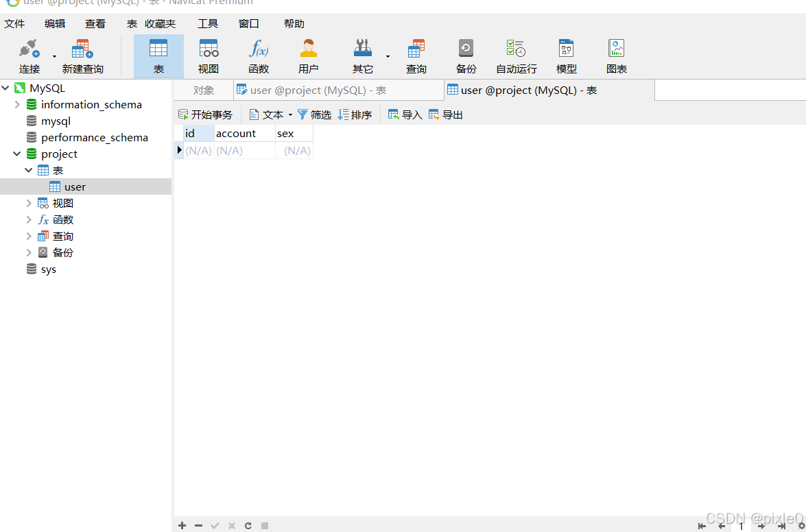The height and width of the screenshot is (532, 806).
Task: Open the Help (帮助) menu
Action: (x=294, y=23)
